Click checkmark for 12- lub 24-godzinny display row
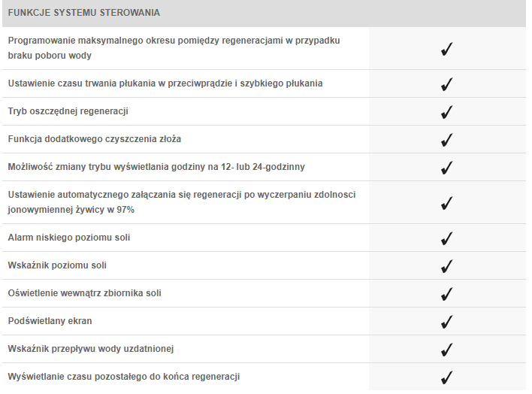Screen dimensions: 532x394 (x=447, y=168)
